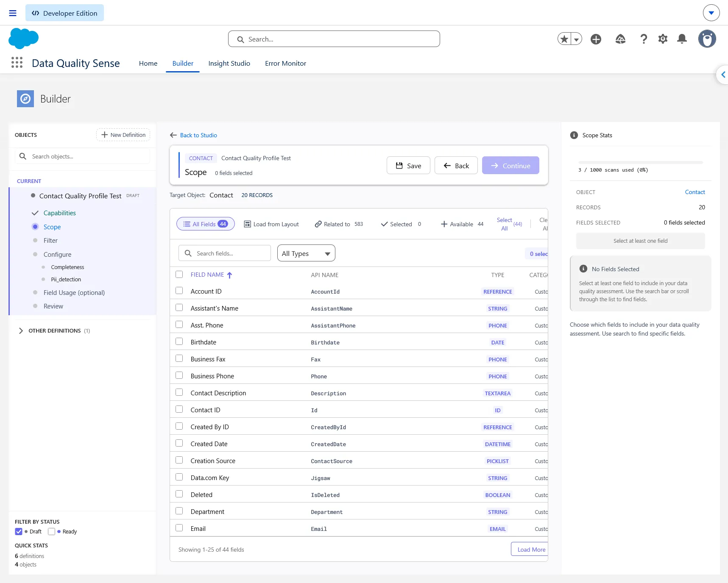The height and width of the screenshot is (583, 728).
Task: Open the Error Monitor tab
Action: (x=285, y=63)
